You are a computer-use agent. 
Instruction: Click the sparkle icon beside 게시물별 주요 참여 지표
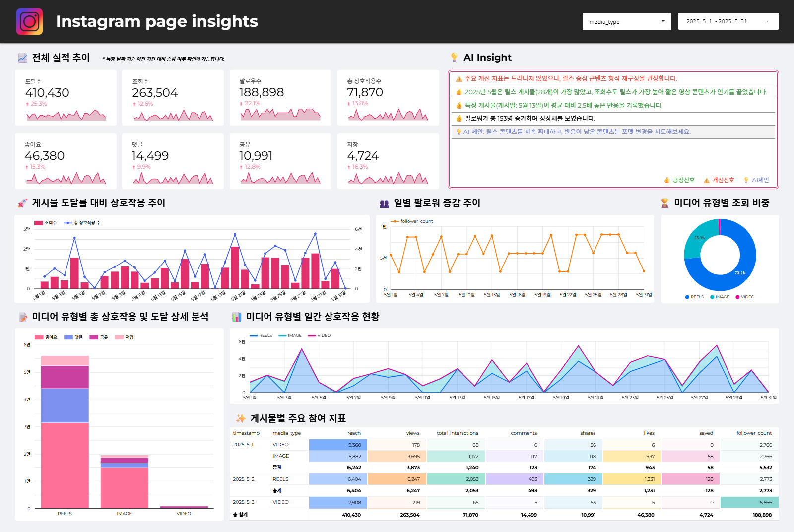[x=241, y=418]
